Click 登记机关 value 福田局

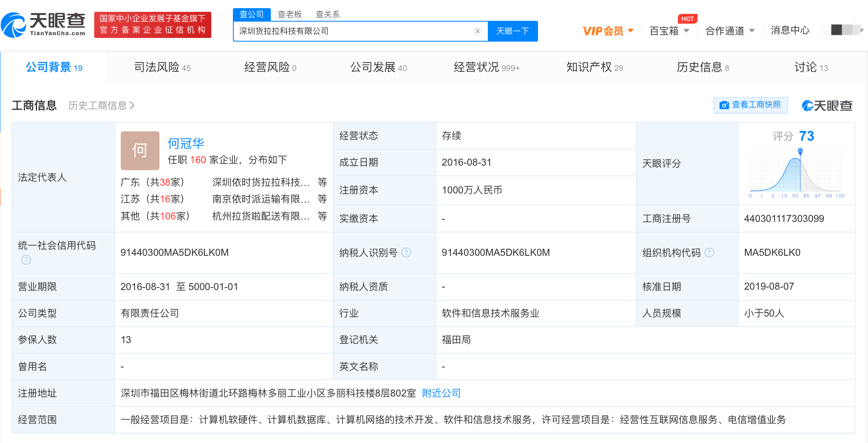(x=456, y=340)
